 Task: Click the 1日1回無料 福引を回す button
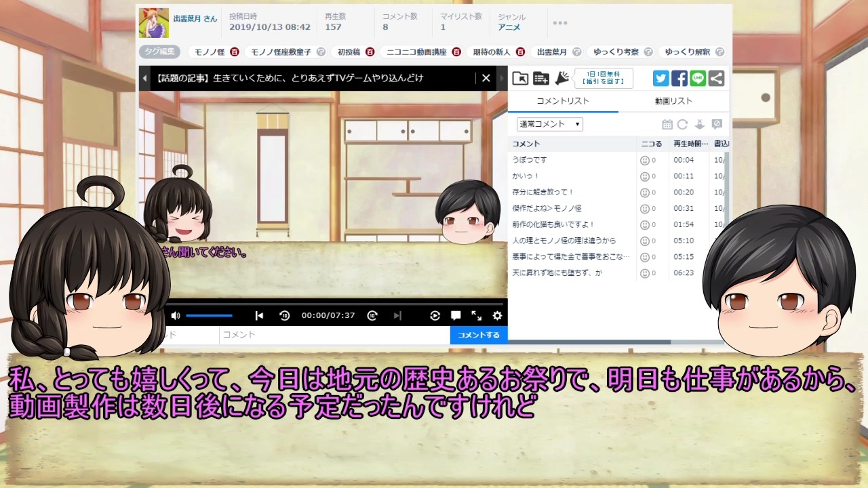604,78
